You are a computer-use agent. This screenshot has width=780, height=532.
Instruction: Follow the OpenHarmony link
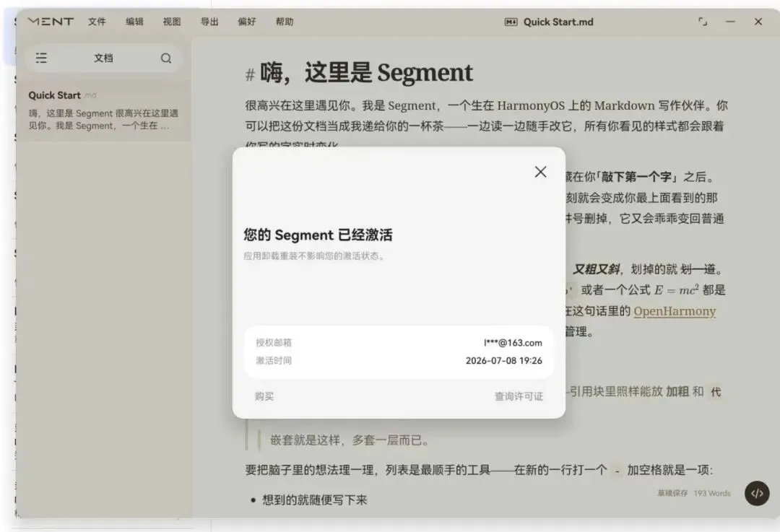point(675,311)
